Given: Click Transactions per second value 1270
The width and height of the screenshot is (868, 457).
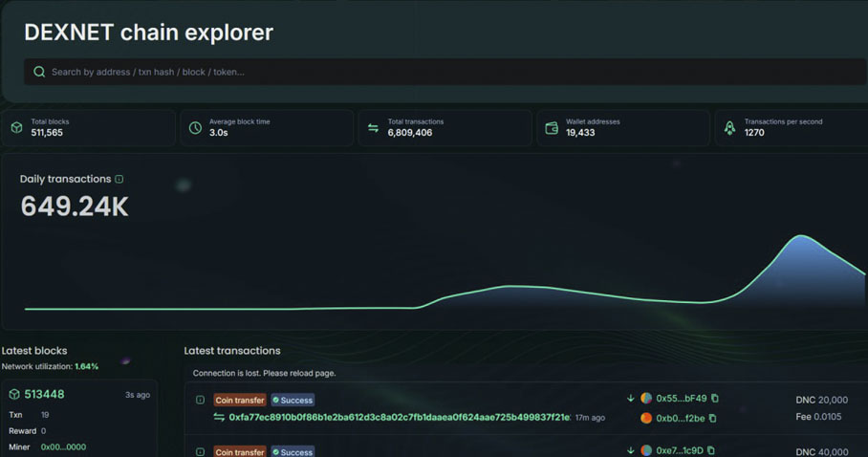Looking at the screenshot, I should pyautogui.click(x=754, y=133).
